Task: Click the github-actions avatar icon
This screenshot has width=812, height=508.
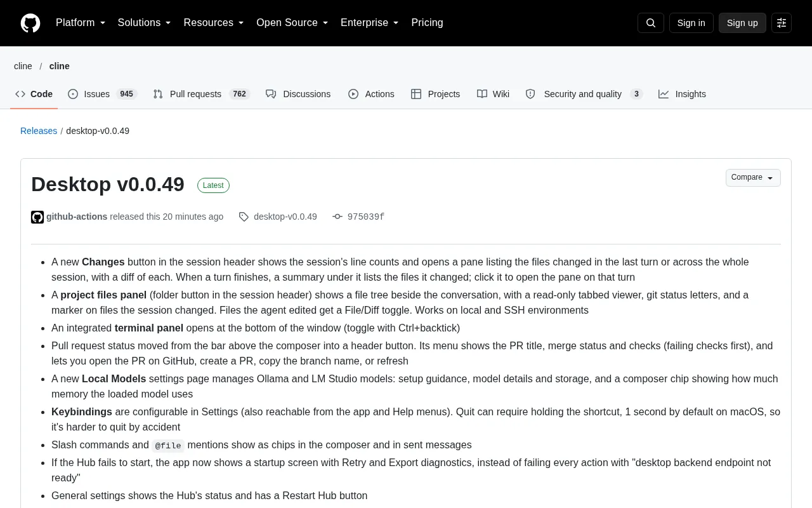Action: pos(37,217)
